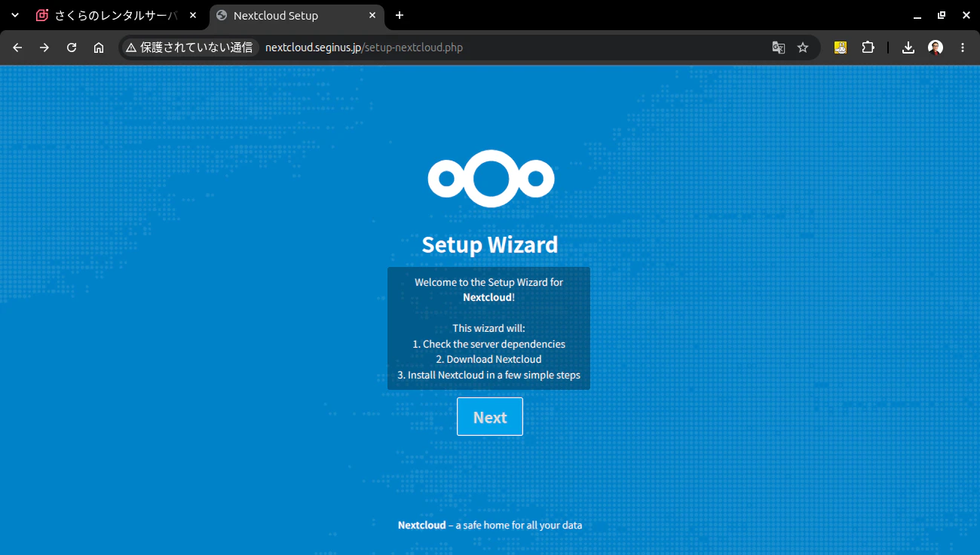Image resolution: width=980 pixels, height=555 pixels.
Task: Click the footer 'a safe home for all your data'
Action: click(x=519, y=525)
